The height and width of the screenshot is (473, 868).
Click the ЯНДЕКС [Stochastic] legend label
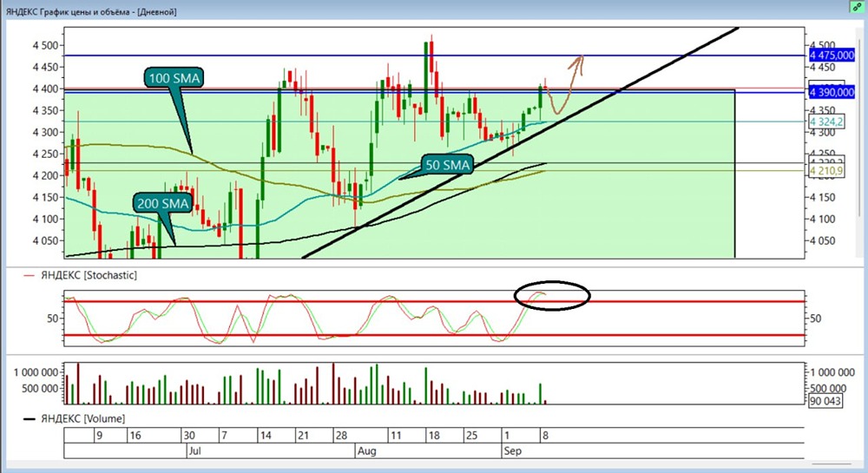(x=89, y=275)
